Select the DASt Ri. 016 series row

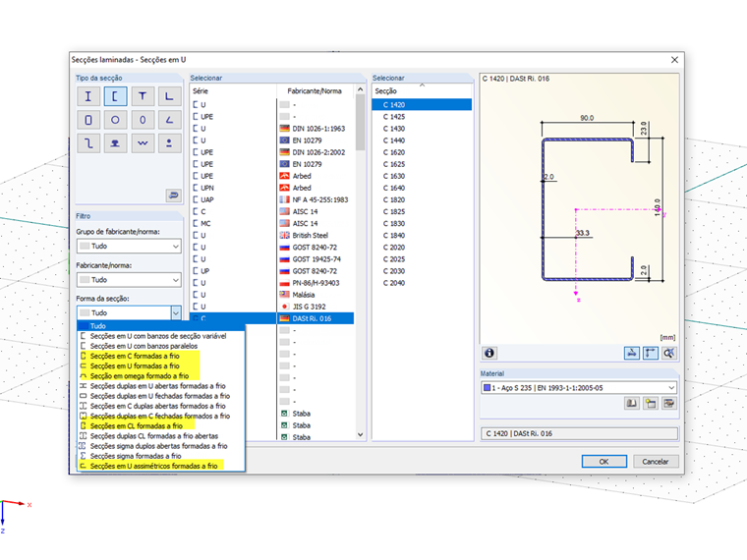tap(272, 318)
